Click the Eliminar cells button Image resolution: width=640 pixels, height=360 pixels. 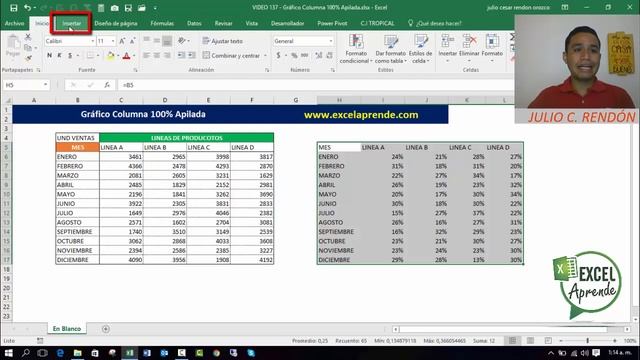[x=469, y=49]
